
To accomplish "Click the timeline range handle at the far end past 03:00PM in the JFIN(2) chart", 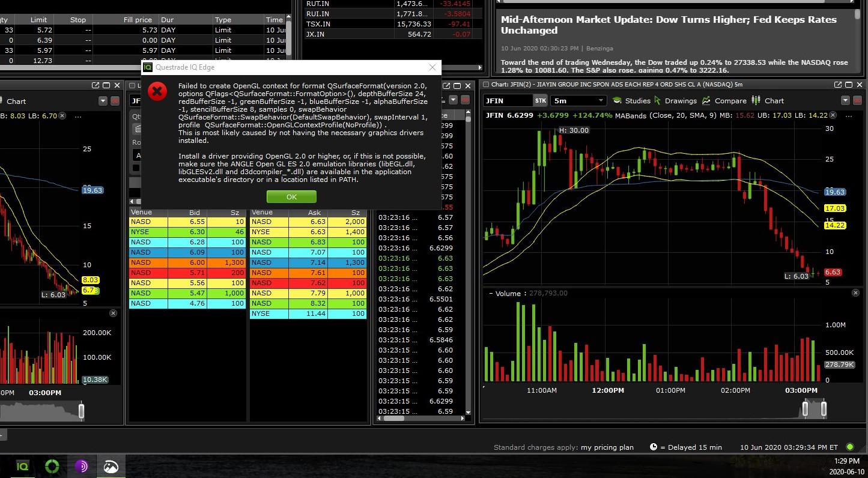I will [824, 409].
